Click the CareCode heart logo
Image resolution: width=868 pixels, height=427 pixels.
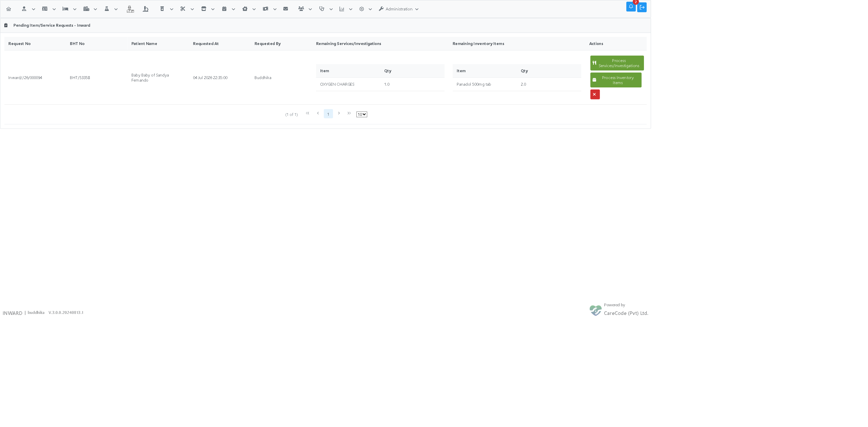point(595,311)
